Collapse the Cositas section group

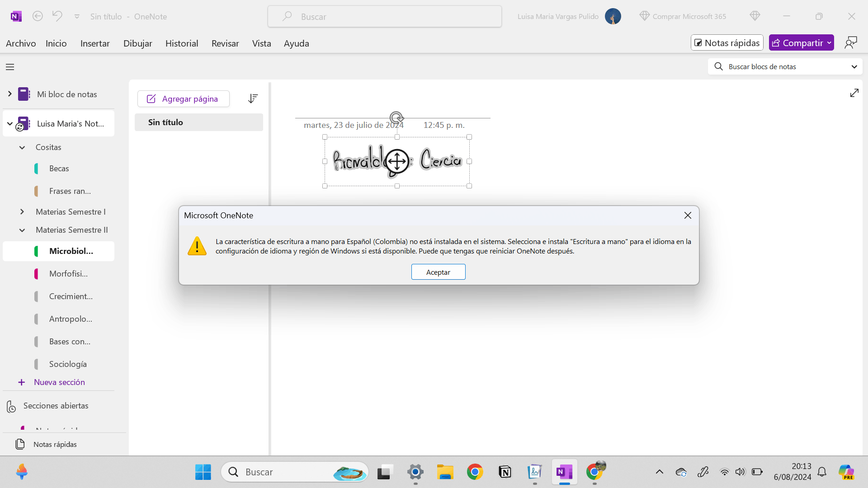(x=22, y=147)
